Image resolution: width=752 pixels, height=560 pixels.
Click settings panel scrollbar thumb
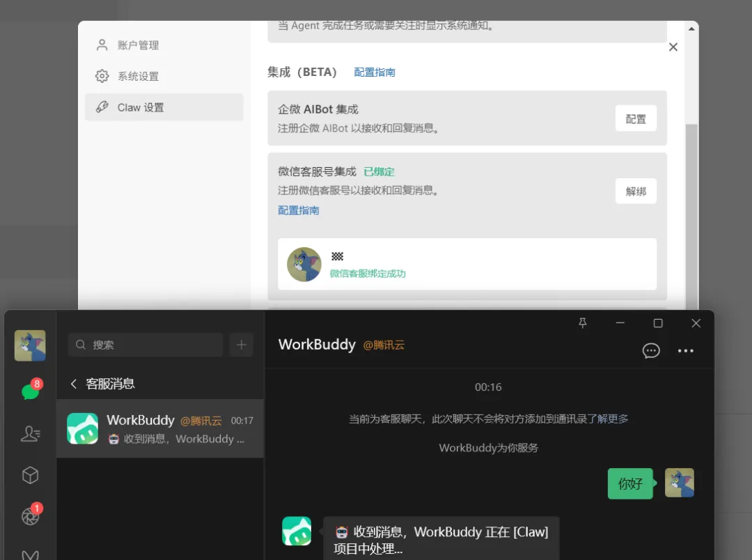coord(691,216)
